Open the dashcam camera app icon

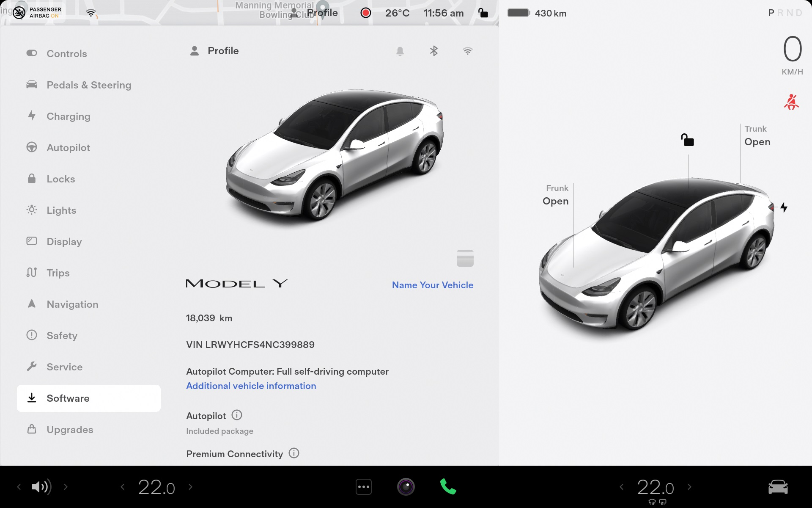[x=406, y=487]
